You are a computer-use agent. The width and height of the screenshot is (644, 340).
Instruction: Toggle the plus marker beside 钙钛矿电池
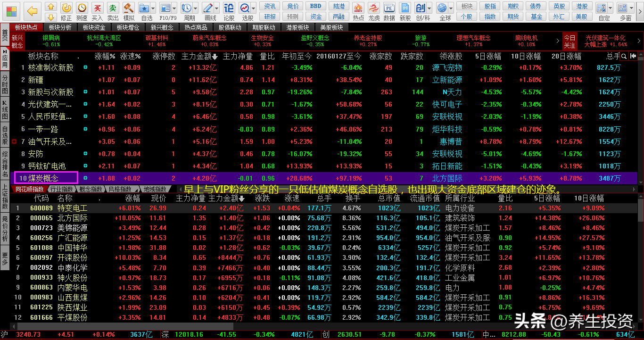coord(85,166)
